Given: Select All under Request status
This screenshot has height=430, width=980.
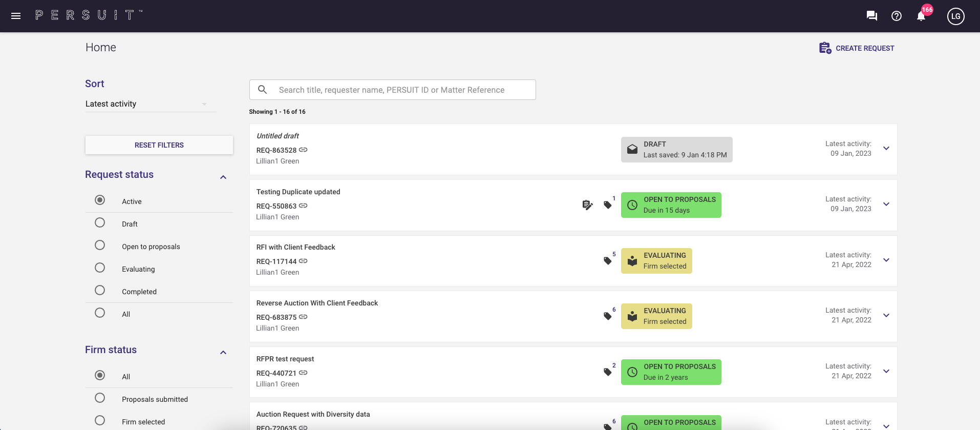Looking at the screenshot, I should pyautogui.click(x=100, y=313).
